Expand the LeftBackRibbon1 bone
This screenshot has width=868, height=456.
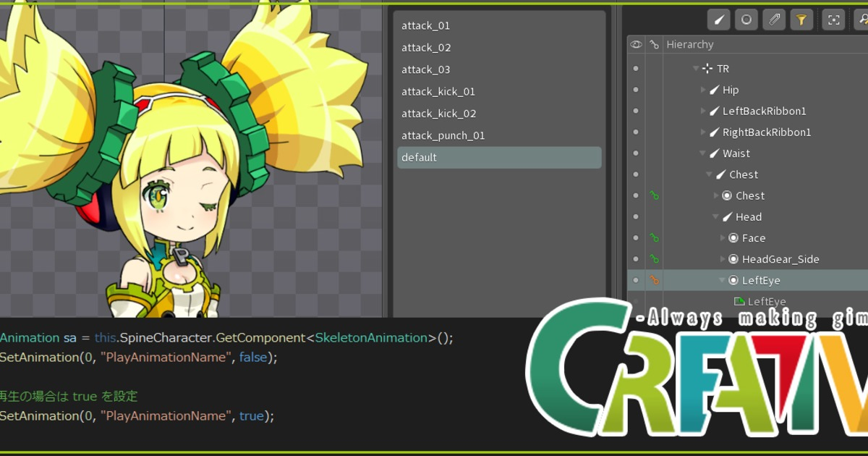703,111
